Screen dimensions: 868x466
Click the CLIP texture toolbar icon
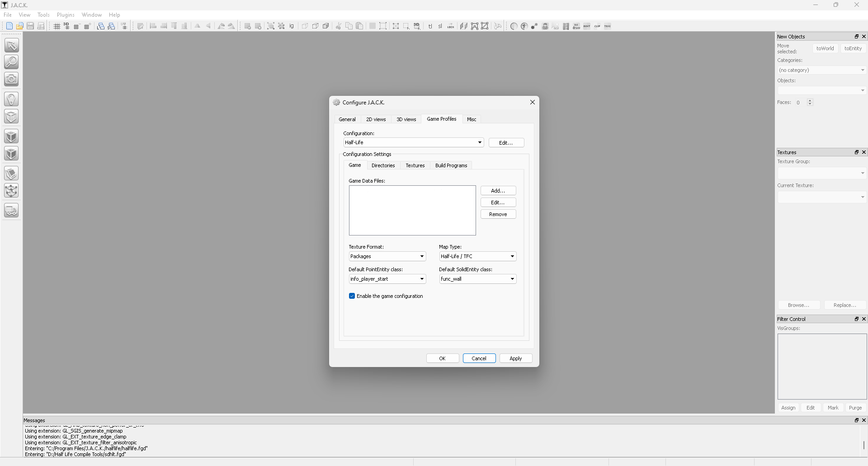click(x=597, y=26)
